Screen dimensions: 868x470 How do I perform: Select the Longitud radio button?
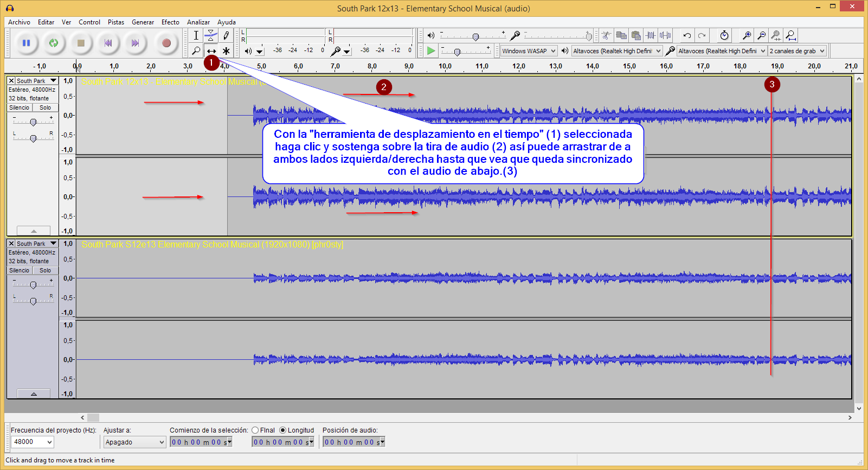[282, 430]
